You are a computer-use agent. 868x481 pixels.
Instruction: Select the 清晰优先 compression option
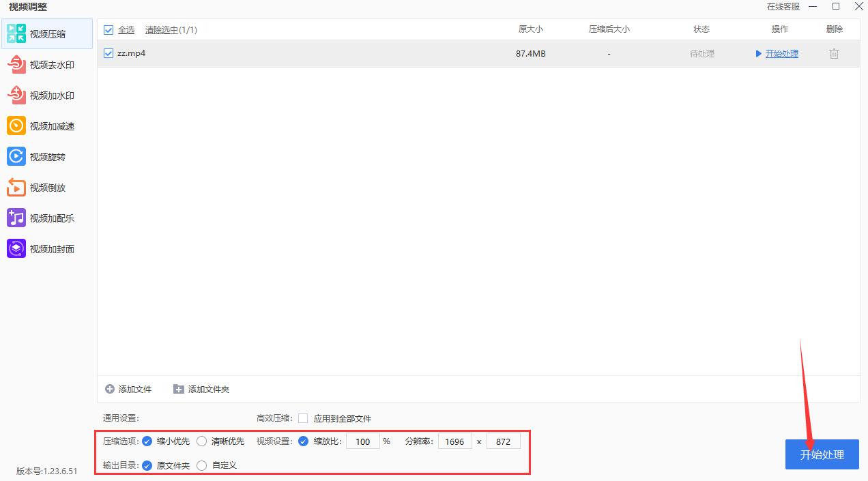point(202,441)
